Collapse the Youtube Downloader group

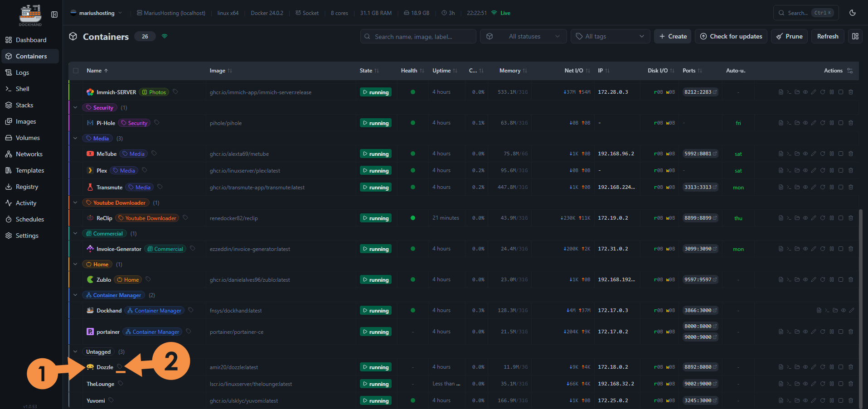(x=75, y=202)
